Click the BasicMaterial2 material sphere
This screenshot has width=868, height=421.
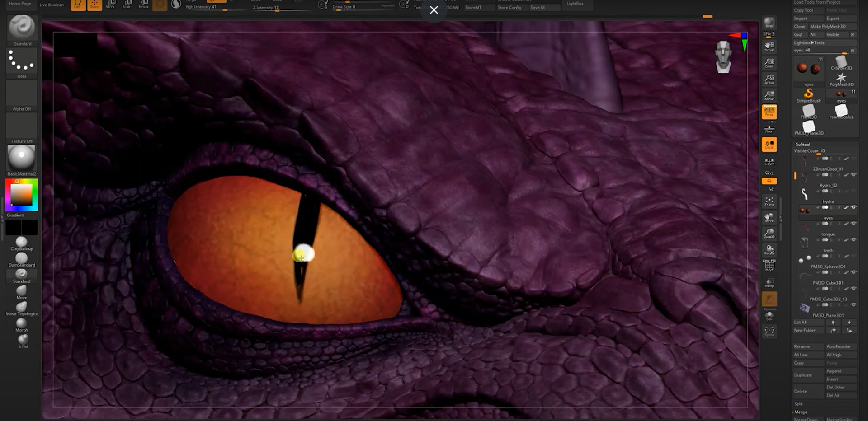pos(21,158)
